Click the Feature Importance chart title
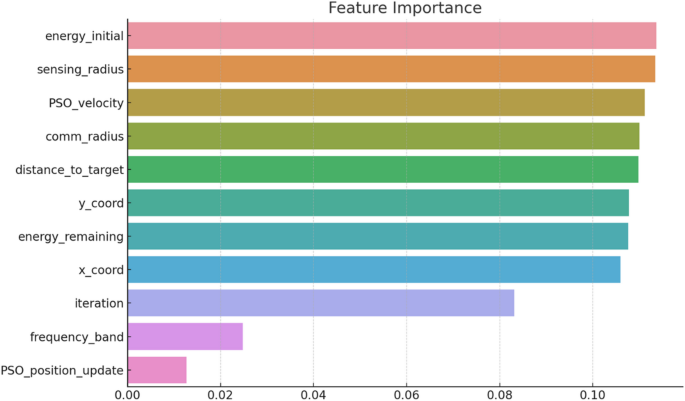The image size is (685, 401). [405, 9]
